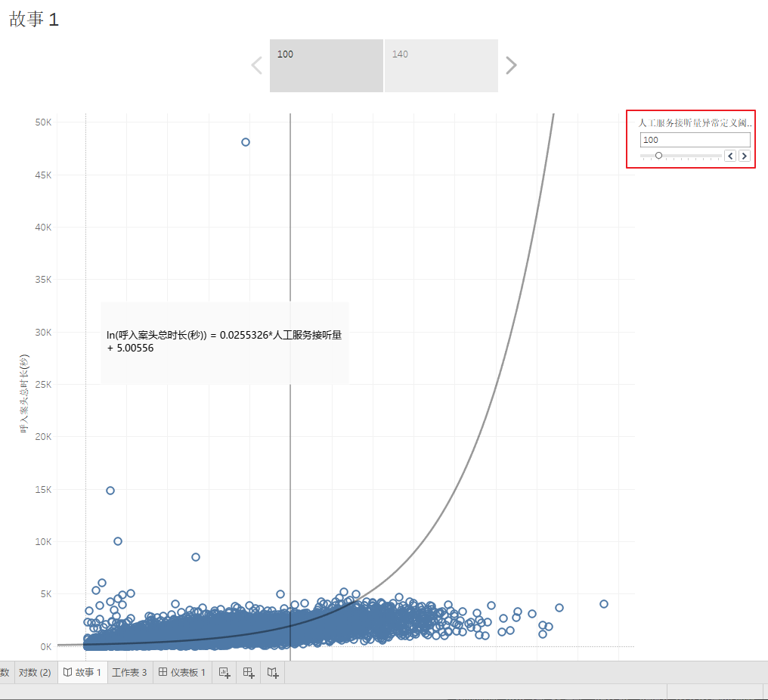This screenshot has width=768, height=700.
Task: Click the parameter slider handle
Action: [659, 155]
